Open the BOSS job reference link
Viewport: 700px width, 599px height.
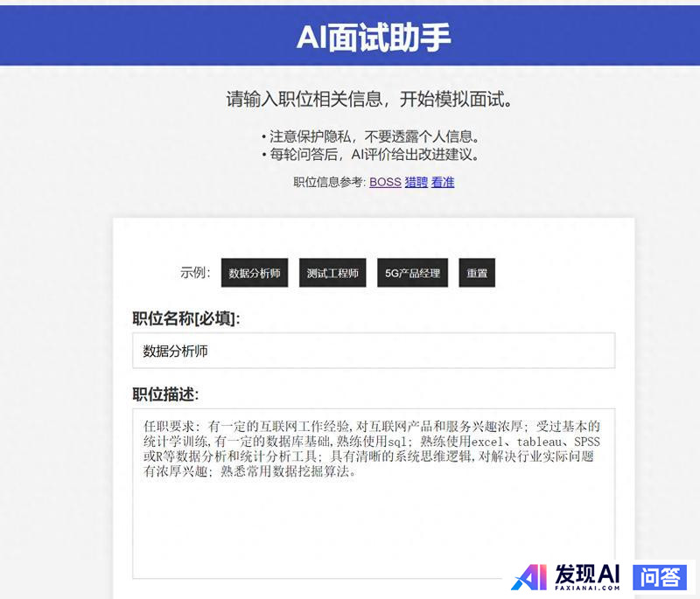point(385,182)
